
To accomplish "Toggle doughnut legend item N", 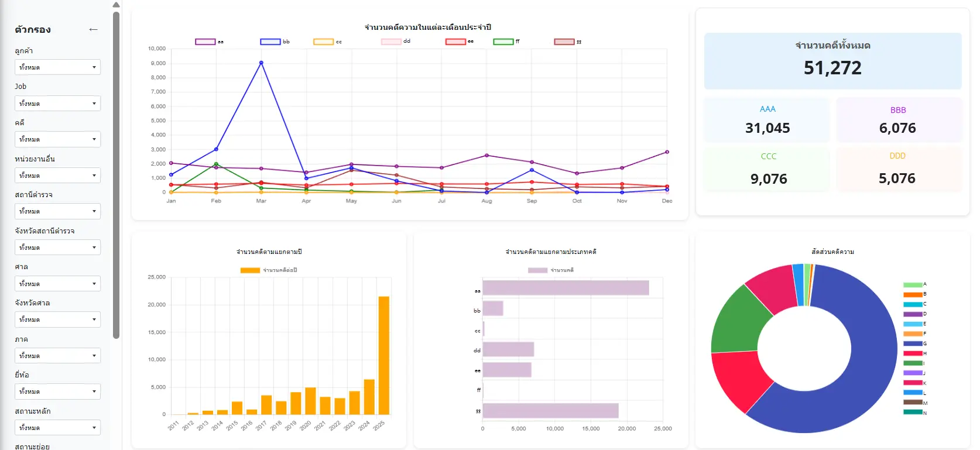I will [x=915, y=413].
